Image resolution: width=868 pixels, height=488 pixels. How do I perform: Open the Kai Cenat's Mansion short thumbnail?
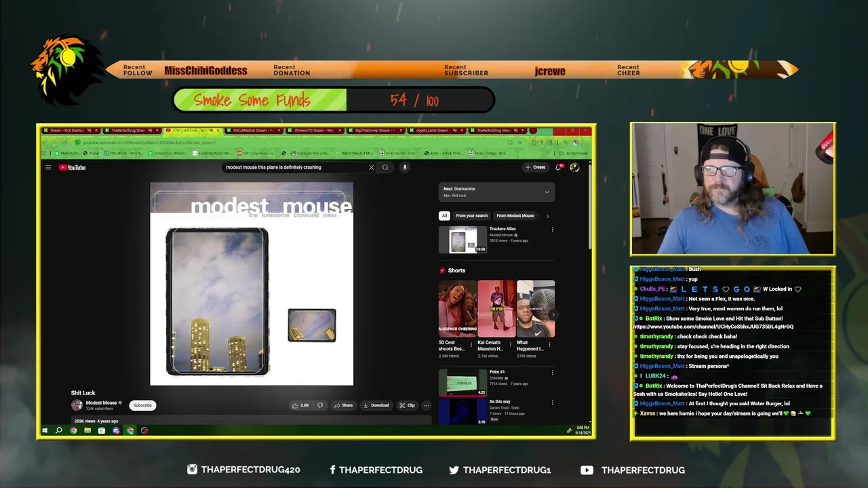(496, 308)
